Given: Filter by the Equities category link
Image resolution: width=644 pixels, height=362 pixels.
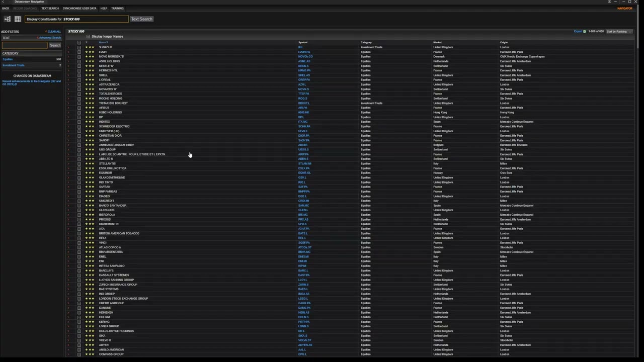Looking at the screenshot, I should pos(8,59).
